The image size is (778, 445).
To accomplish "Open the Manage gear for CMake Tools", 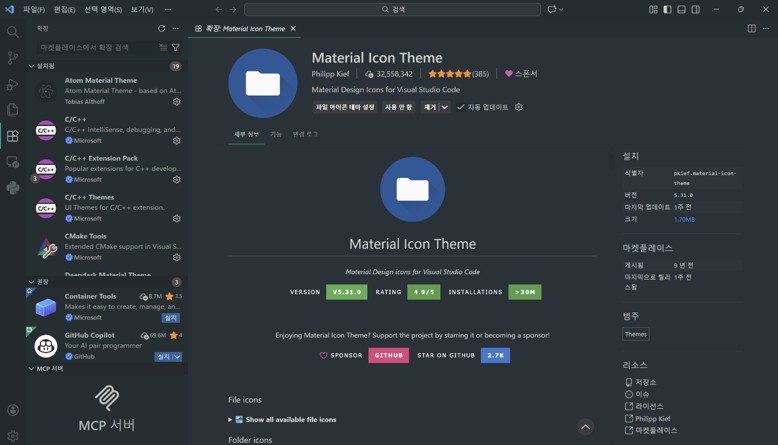I will (176, 257).
